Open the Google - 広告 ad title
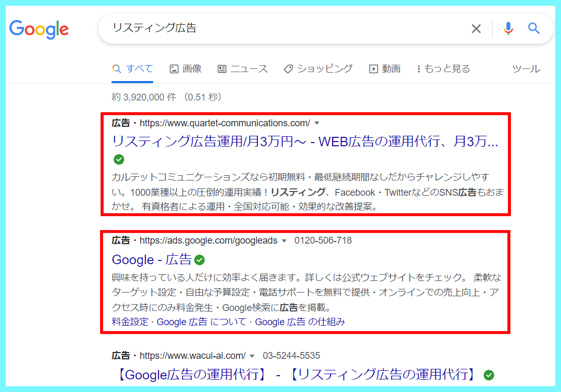561x392 pixels. (152, 259)
